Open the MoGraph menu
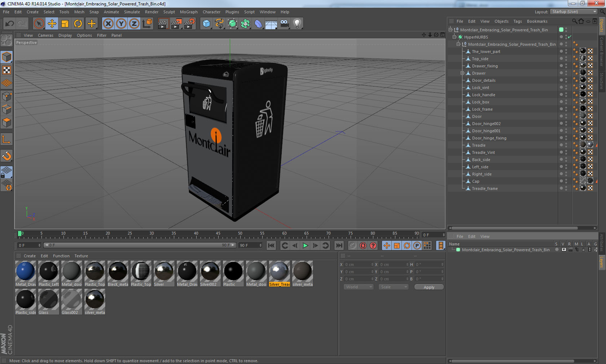Screen dimensions: 606x364 click(189, 12)
